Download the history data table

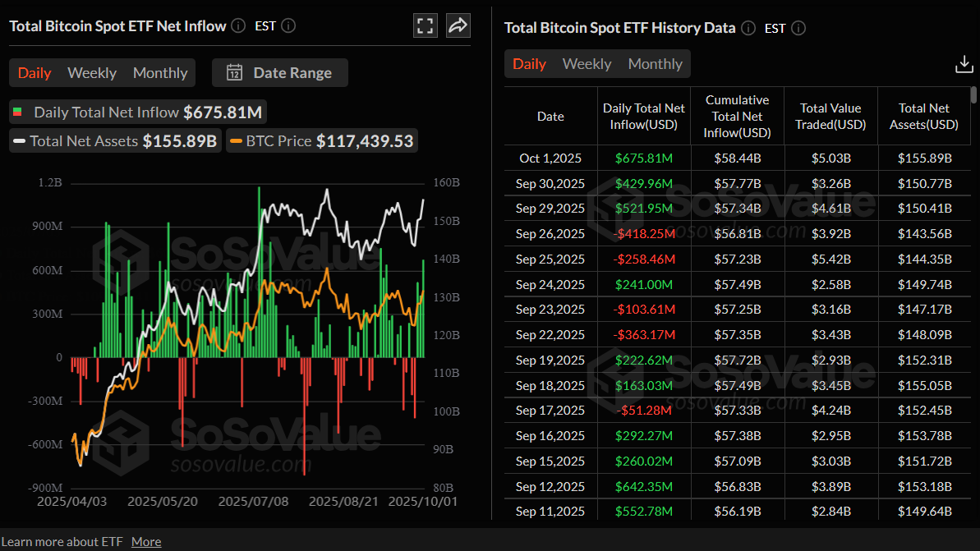point(964,65)
